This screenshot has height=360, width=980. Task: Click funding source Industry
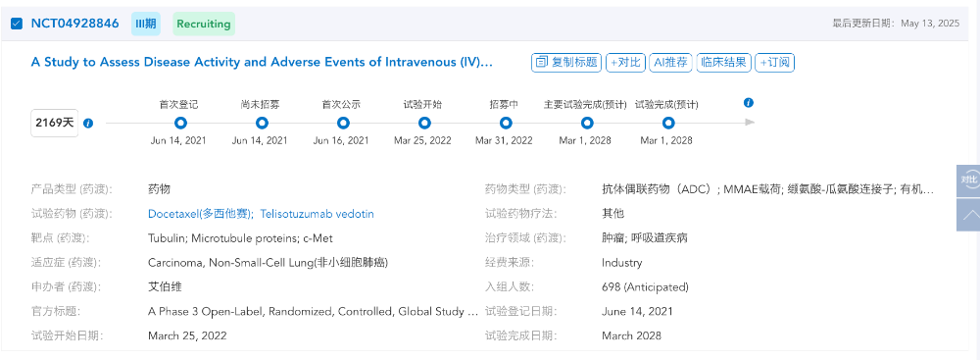pos(622,262)
